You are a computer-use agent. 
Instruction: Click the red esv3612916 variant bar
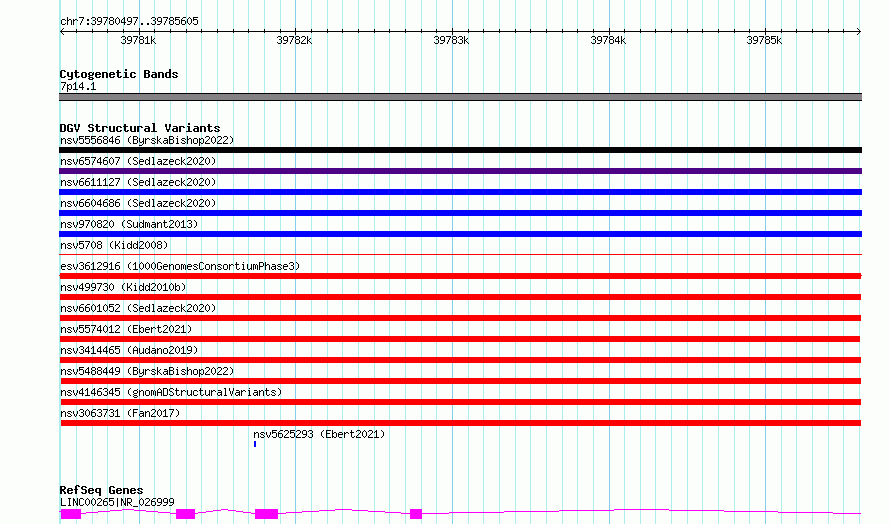[x=460, y=276]
